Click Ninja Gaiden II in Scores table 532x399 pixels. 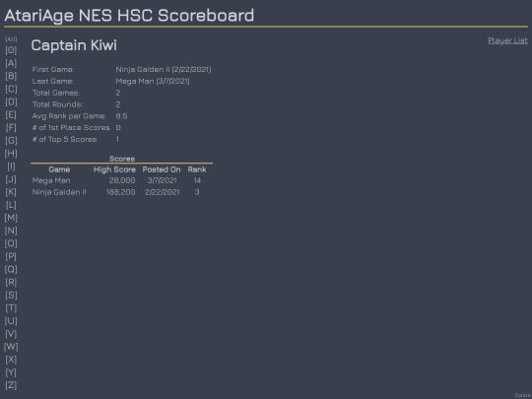point(59,192)
